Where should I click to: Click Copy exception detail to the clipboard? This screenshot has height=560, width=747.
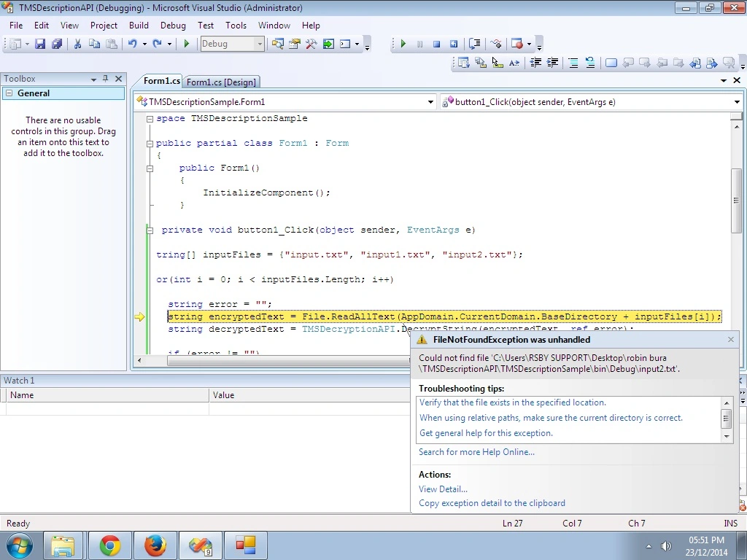pyautogui.click(x=492, y=503)
